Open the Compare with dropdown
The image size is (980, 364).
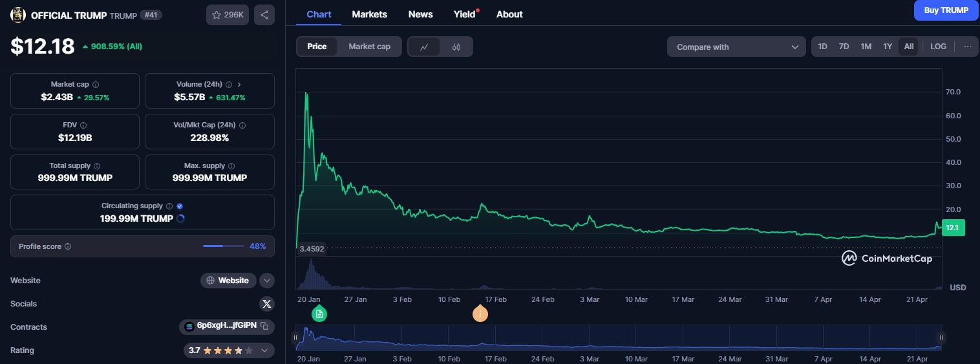(736, 47)
